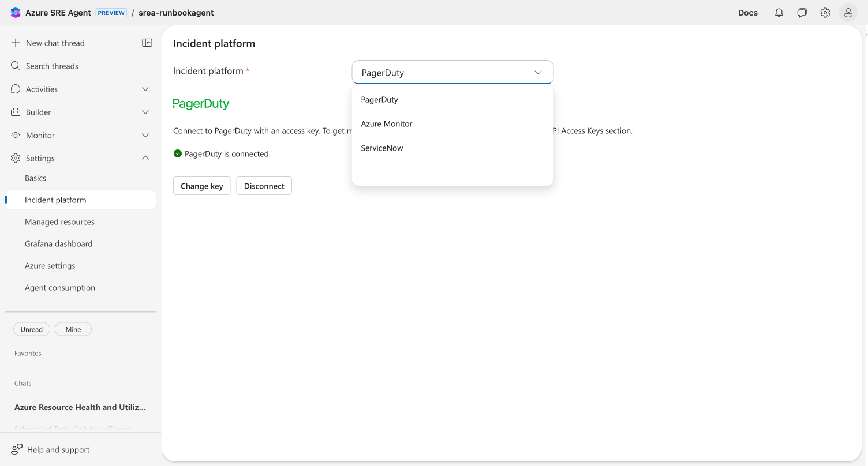Click the Activities speech bubble icon
The image size is (868, 466).
click(x=16, y=89)
